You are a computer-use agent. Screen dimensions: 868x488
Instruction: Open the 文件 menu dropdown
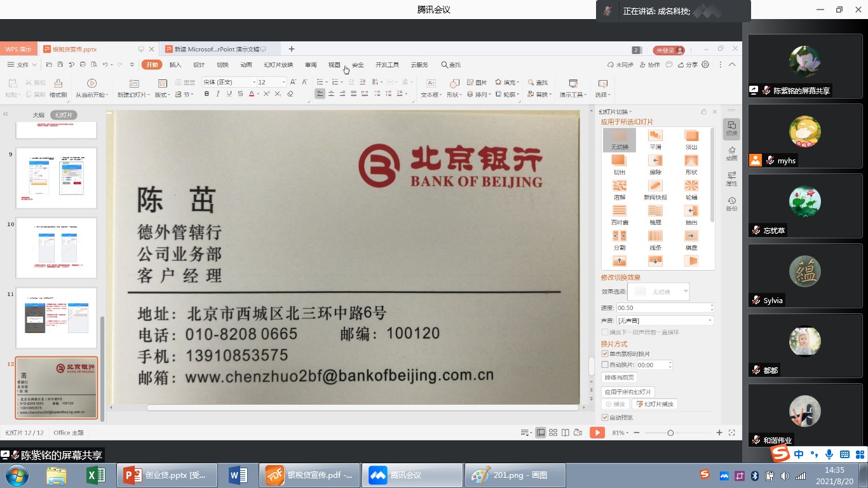pos(22,65)
